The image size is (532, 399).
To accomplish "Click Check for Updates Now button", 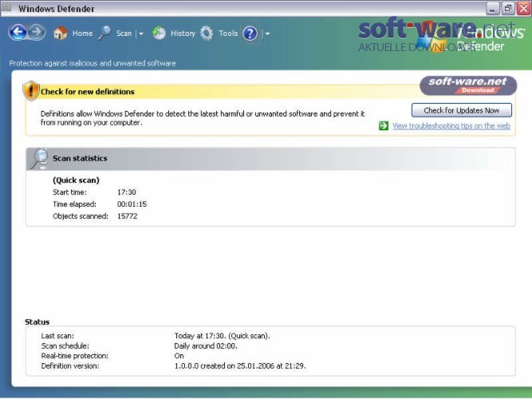I will coord(462,110).
